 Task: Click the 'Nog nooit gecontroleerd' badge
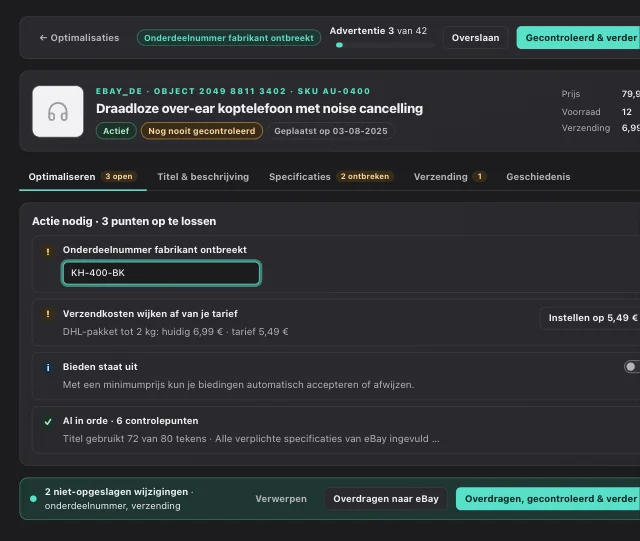[202, 131]
